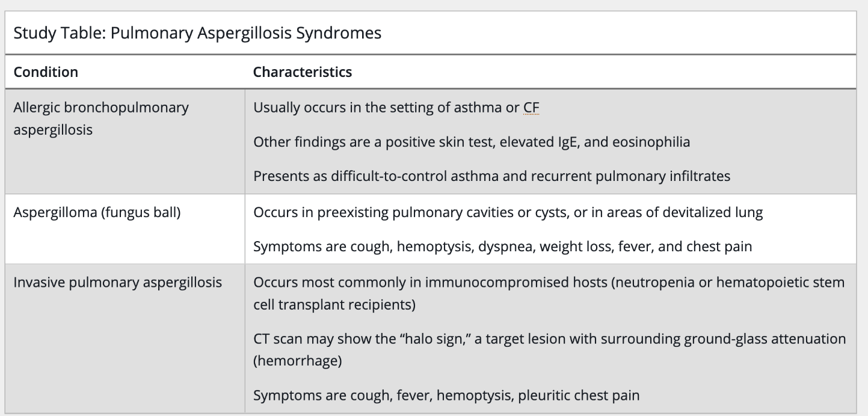This screenshot has width=868, height=416.
Task: Click the aspergilloma symptoms line with weight loss
Action: pos(502,246)
